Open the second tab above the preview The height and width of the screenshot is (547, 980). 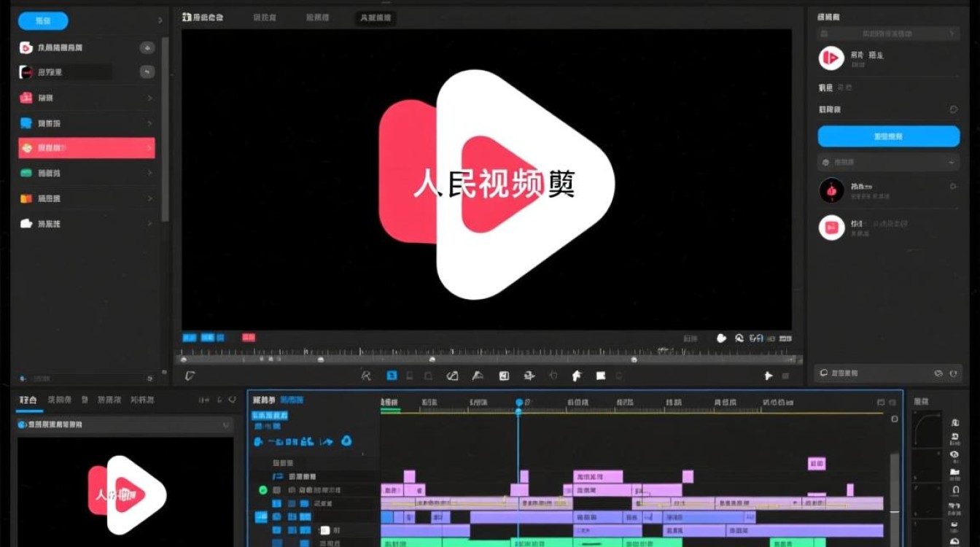264,17
